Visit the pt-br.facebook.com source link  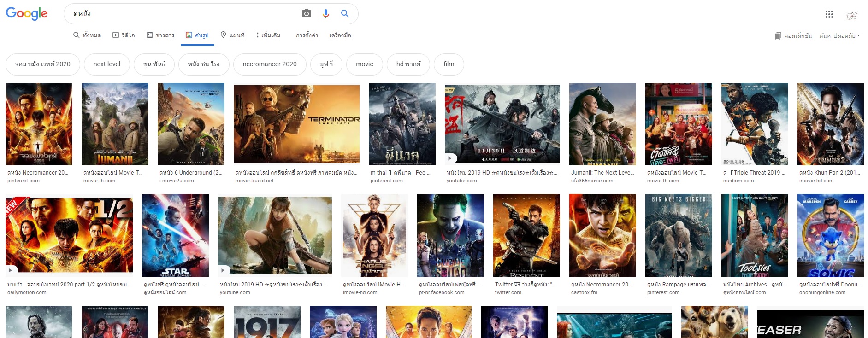pyautogui.click(x=442, y=293)
